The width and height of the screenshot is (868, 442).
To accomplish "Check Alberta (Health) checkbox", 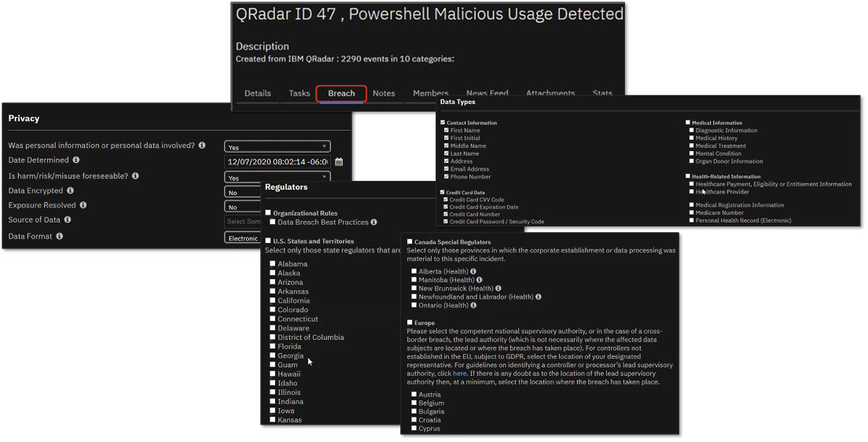I will point(414,271).
